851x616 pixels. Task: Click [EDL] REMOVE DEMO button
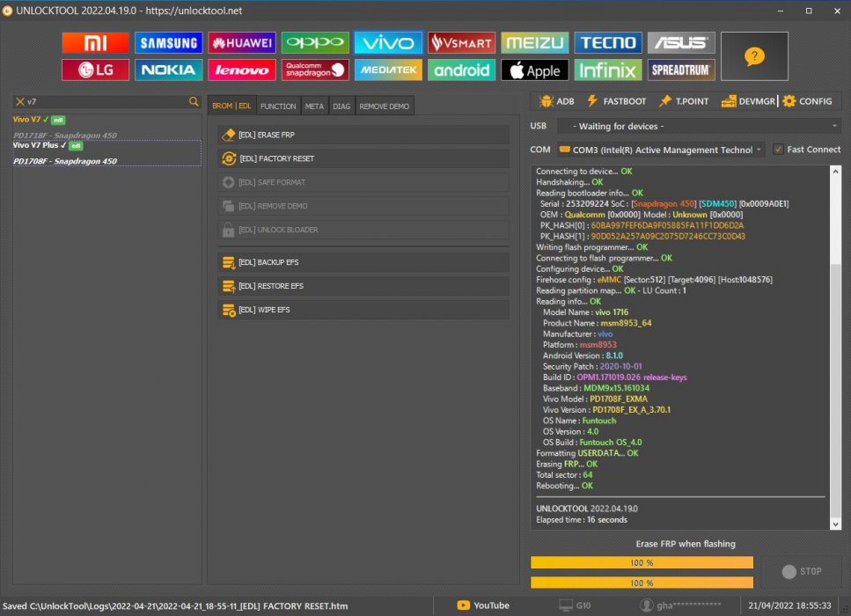click(363, 206)
